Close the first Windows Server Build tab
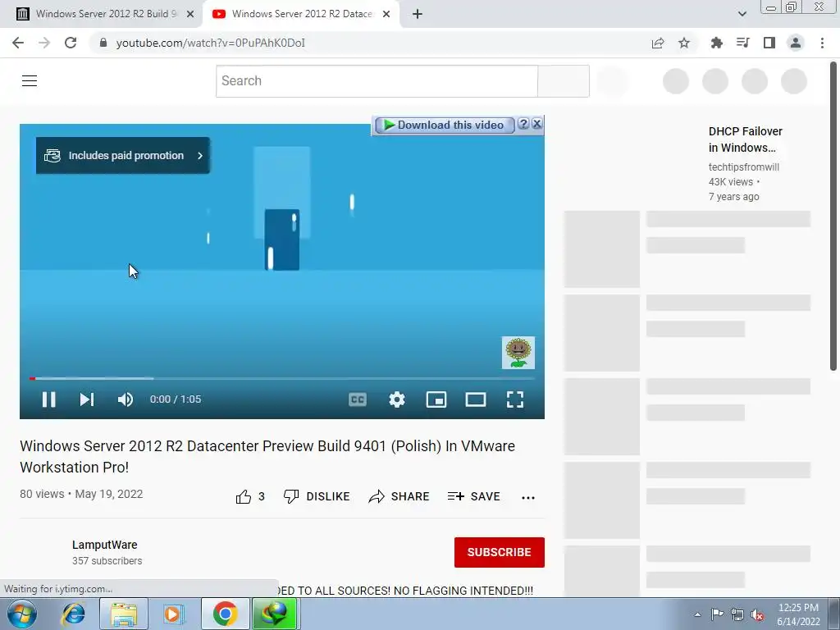840x630 pixels. 190,14
